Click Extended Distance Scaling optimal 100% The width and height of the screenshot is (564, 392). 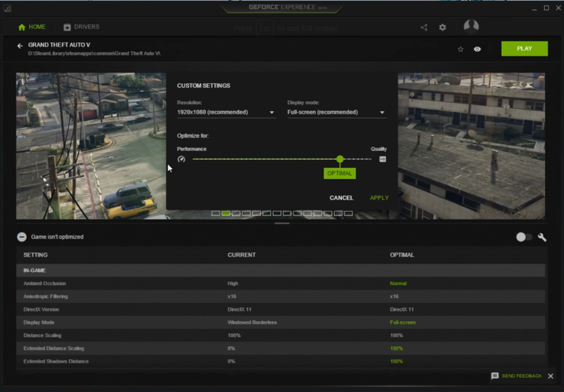396,348
